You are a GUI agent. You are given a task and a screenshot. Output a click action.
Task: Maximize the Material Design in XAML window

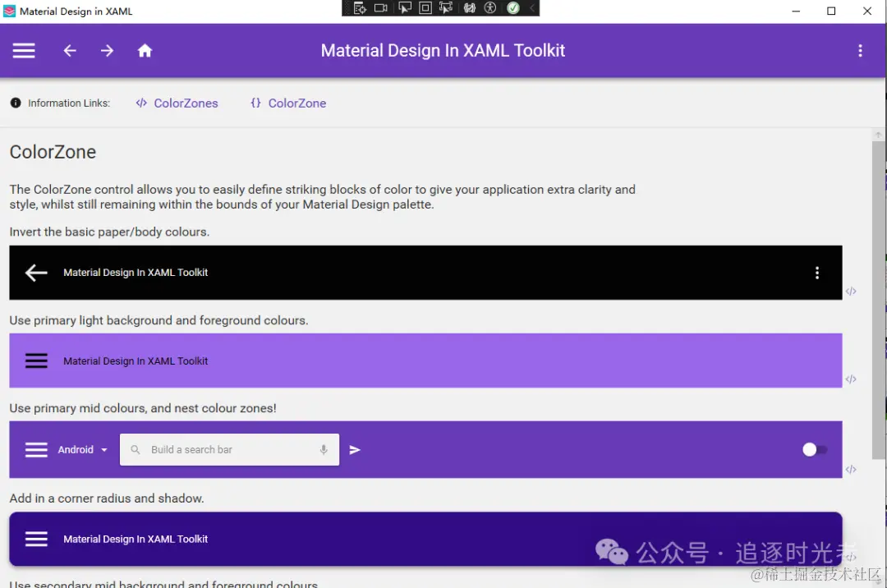point(831,11)
